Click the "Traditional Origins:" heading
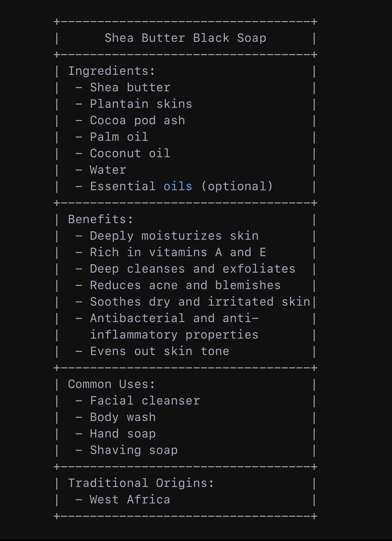This screenshot has height=541, width=392. point(141,483)
